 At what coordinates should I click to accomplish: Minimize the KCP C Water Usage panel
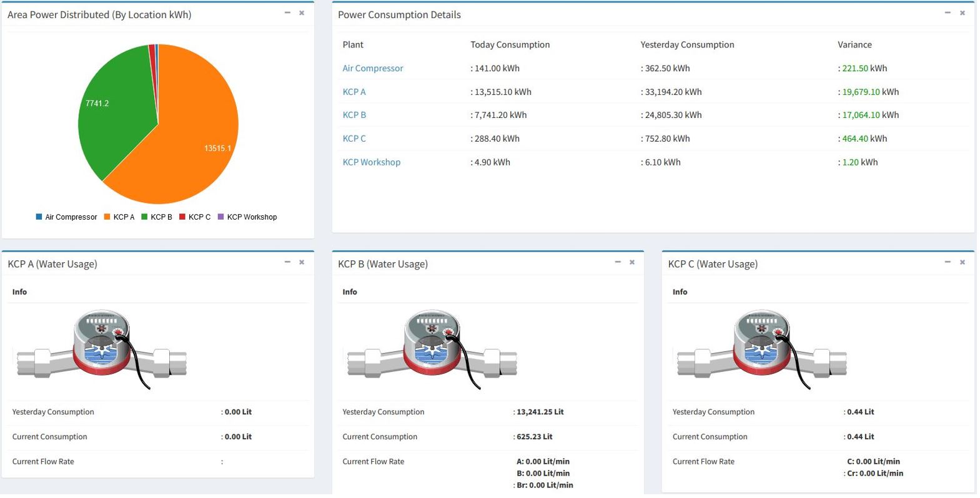tap(948, 262)
